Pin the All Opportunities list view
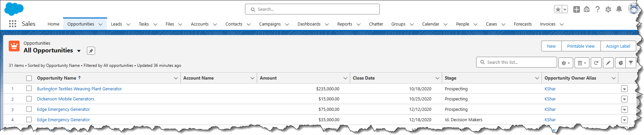644x135 pixels. 91,51
